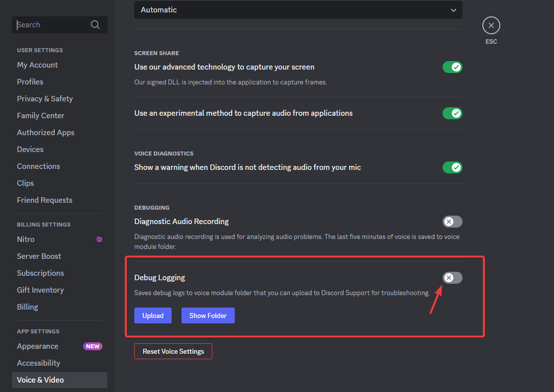Open the Family Center page
This screenshot has height=392, width=554.
pyautogui.click(x=41, y=116)
